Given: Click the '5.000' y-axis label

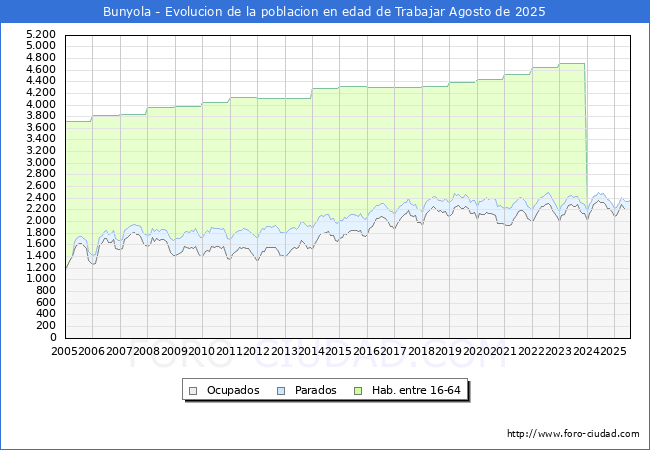Looking at the screenshot, I should coord(41,46).
